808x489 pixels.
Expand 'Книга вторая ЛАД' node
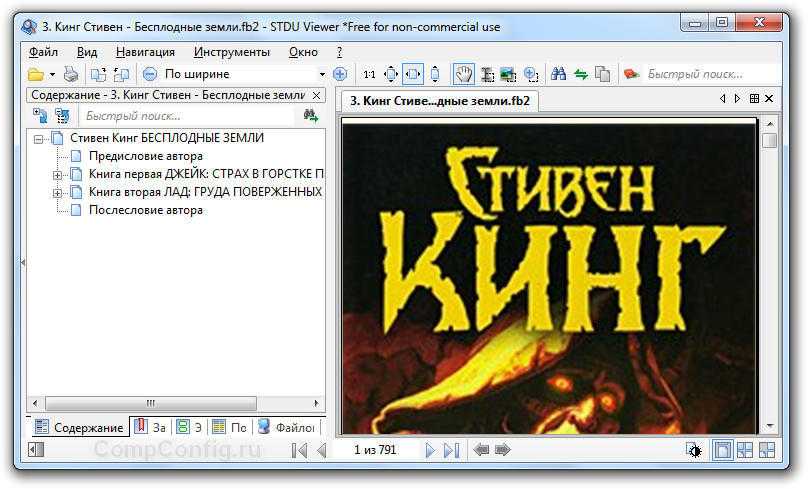click(57, 193)
